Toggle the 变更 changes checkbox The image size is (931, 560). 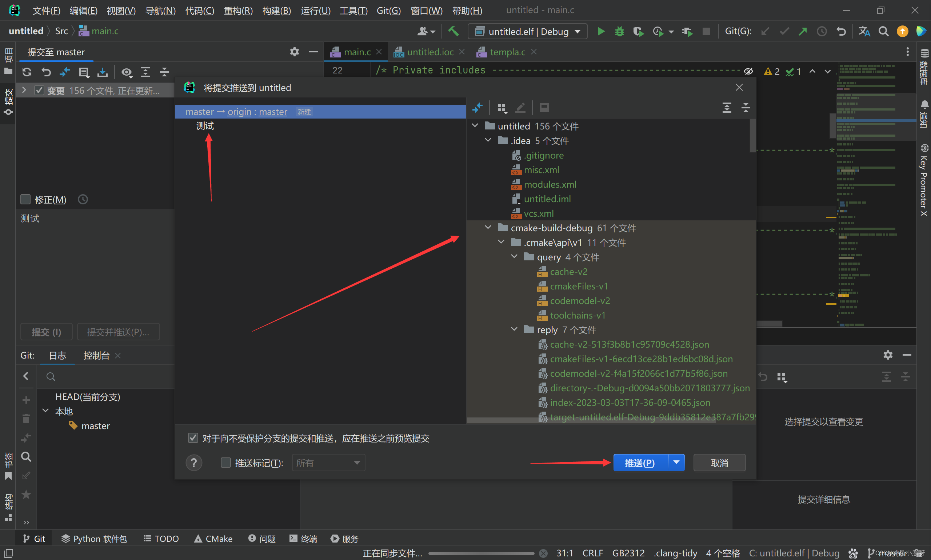point(39,90)
